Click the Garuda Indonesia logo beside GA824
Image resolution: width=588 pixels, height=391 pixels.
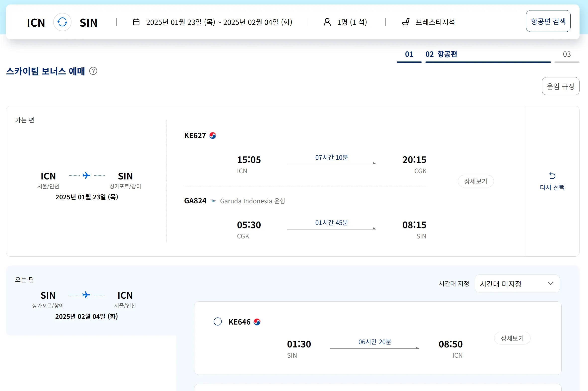pos(213,201)
